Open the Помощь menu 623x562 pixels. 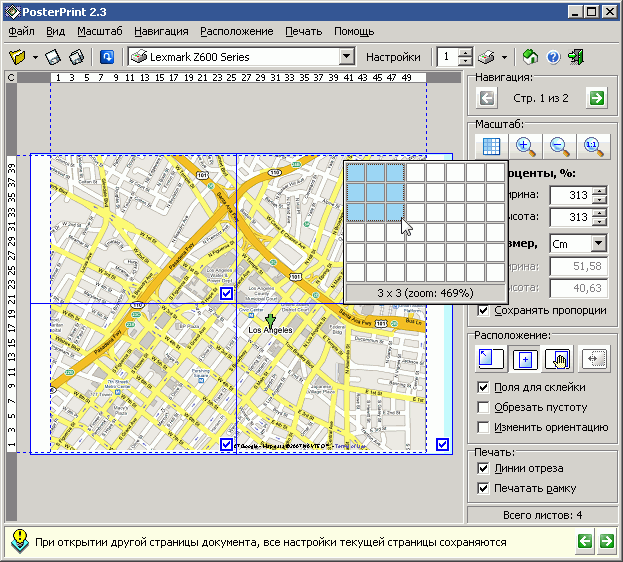(354, 31)
